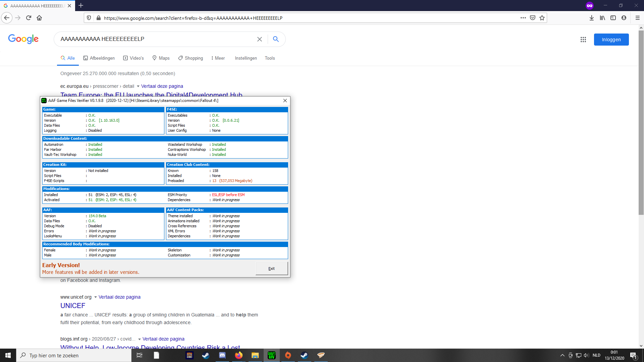The width and height of the screenshot is (644, 362).
Task: Switch to the Video's tab
Action: (133, 58)
